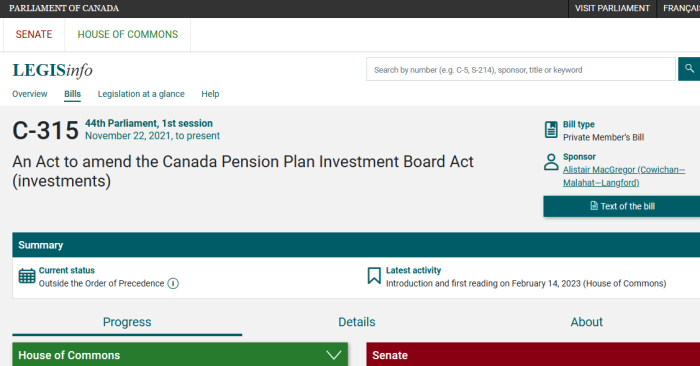
Task: Click the bill search input field
Action: [x=521, y=69]
